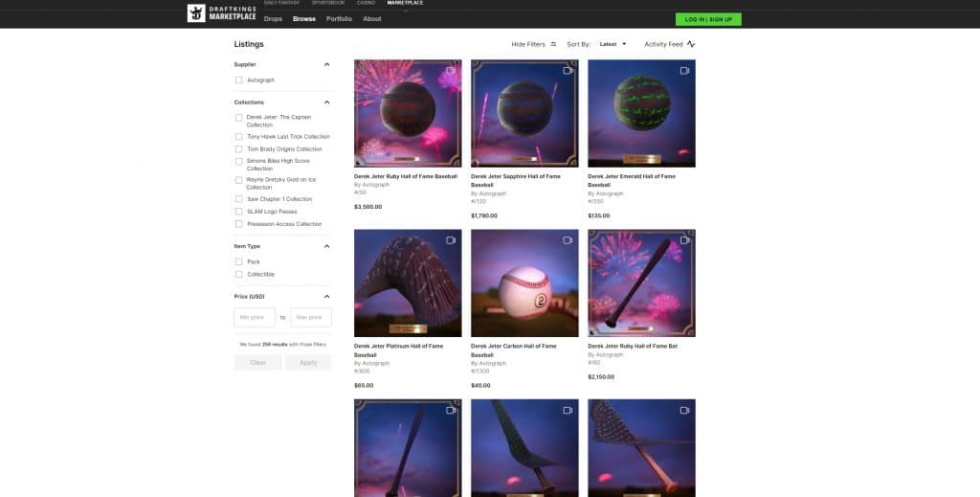Click the Max price field
Viewport: 980px width, 497px height.
[311, 317]
